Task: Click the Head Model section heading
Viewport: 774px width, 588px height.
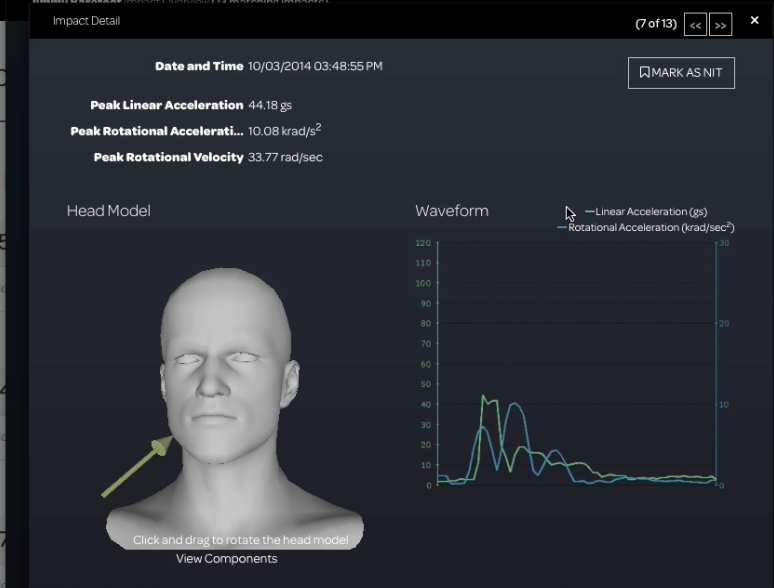Action: (x=108, y=211)
